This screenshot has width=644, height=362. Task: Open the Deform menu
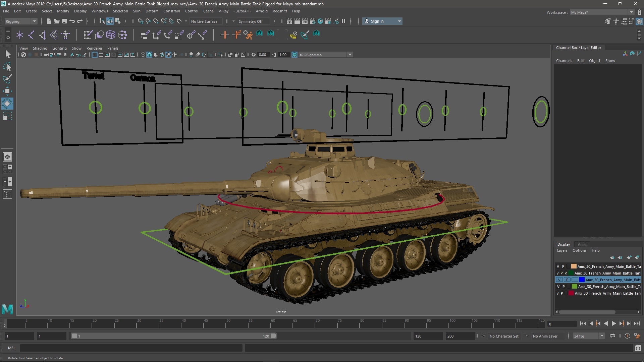(152, 11)
